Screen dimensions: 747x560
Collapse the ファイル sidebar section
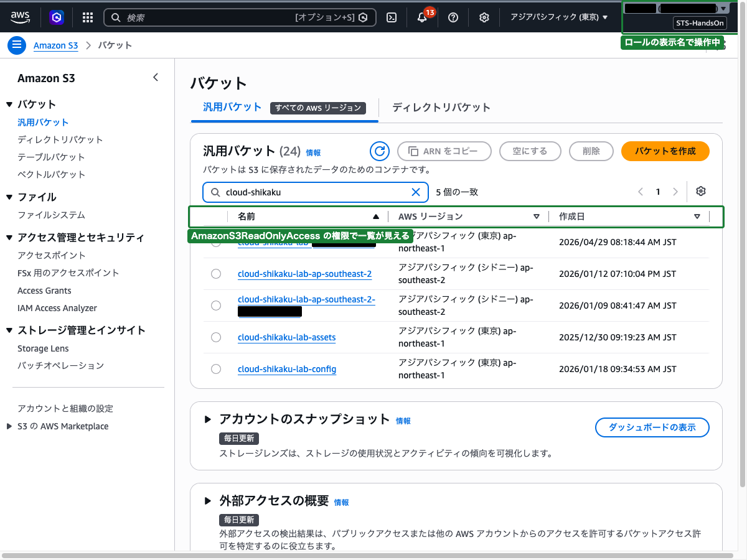pyautogui.click(x=9, y=197)
